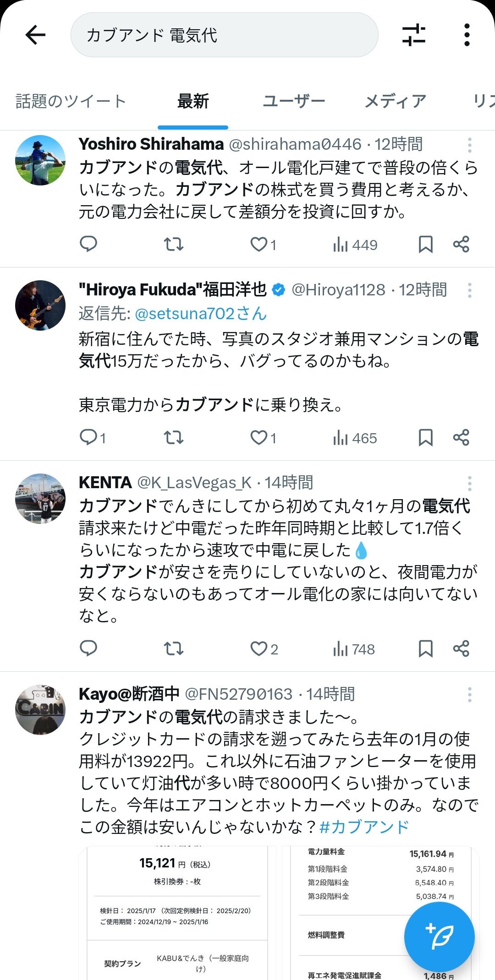Viewport: 495px width, 980px height.
Task: Switch to the ユーザー tab
Action: click(x=294, y=101)
